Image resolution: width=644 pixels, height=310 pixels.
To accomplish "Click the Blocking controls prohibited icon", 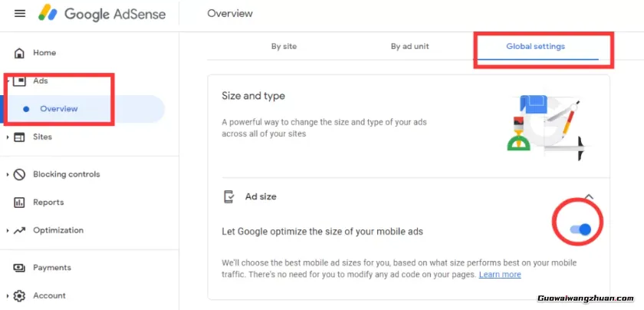I will pyautogui.click(x=19, y=174).
